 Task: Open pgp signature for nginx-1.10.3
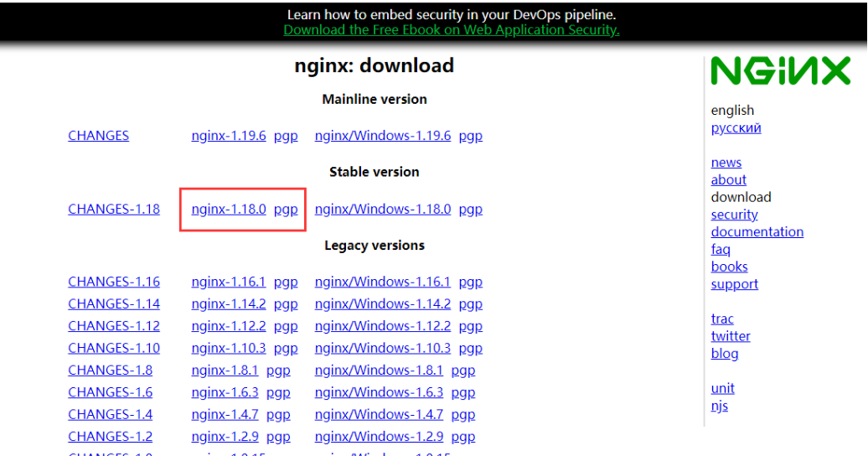pos(286,349)
